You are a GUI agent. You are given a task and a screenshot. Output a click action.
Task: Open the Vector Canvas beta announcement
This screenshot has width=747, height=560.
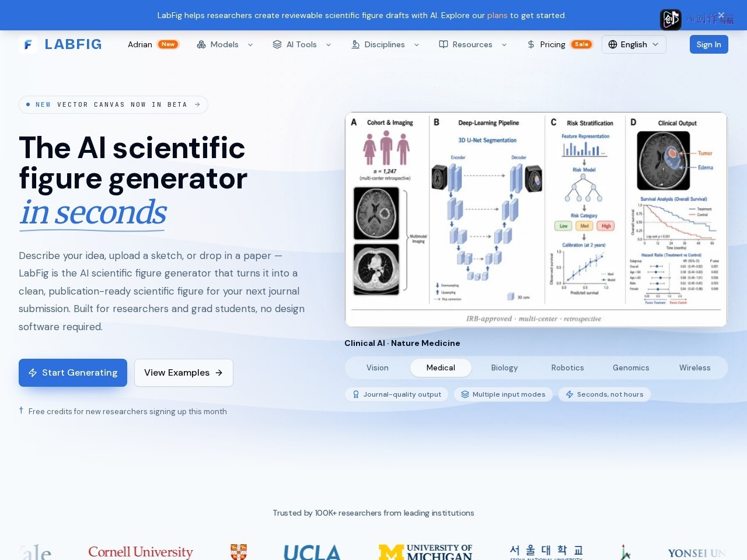[113, 104]
